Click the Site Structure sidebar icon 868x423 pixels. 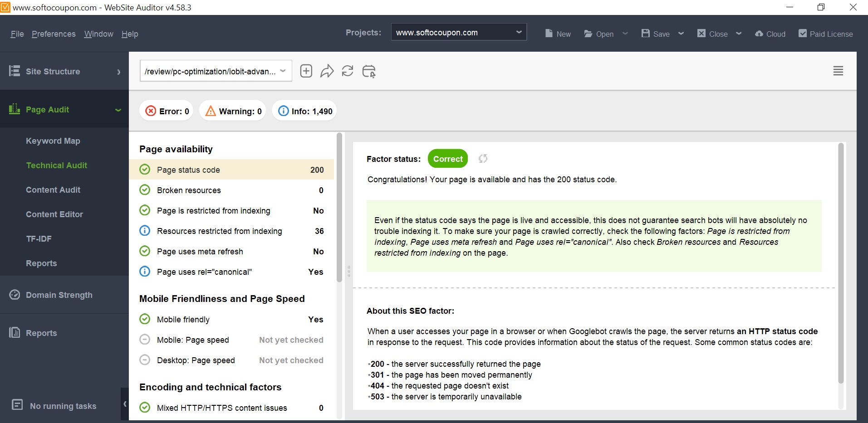[x=15, y=71]
